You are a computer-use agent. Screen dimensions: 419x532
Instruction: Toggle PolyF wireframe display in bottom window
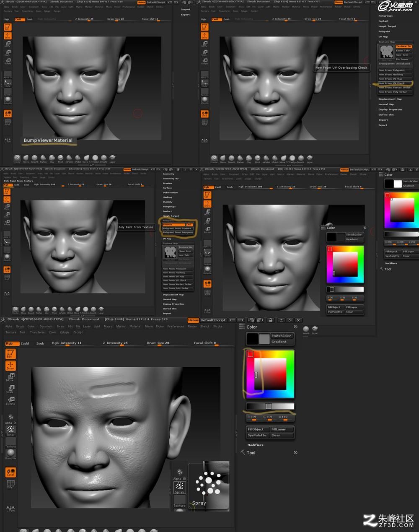(x=10, y=485)
